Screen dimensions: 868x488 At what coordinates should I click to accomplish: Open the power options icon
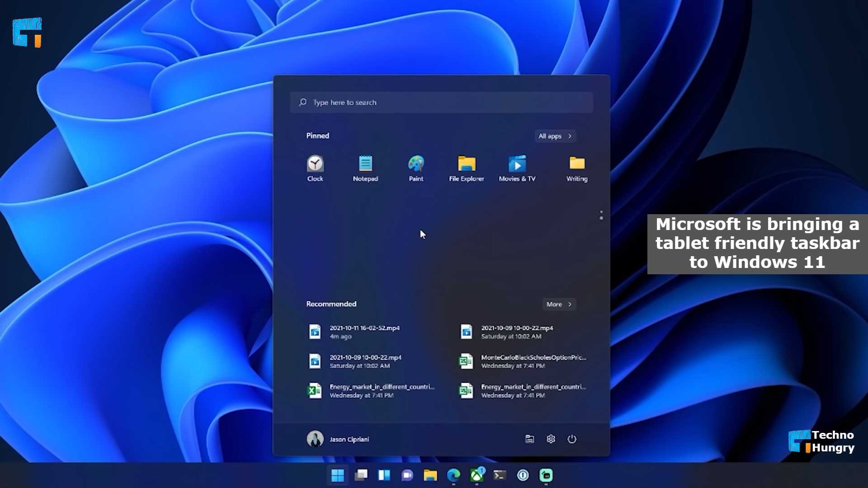(x=572, y=439)
